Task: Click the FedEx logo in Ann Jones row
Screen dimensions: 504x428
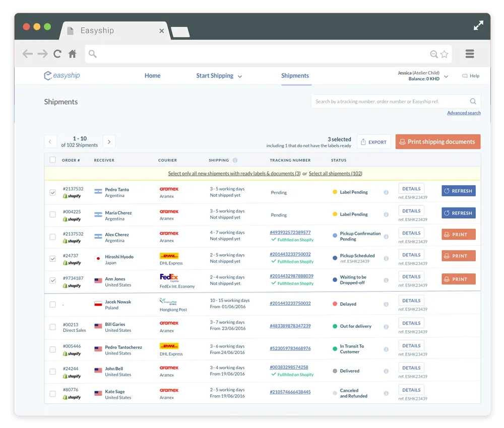Action: pos(169,277)
